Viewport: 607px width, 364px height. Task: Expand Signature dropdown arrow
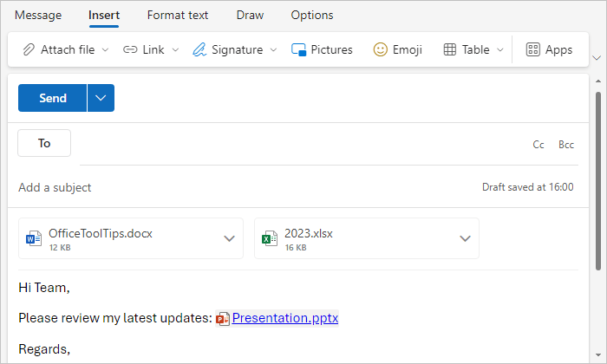[x=273, y=50]
